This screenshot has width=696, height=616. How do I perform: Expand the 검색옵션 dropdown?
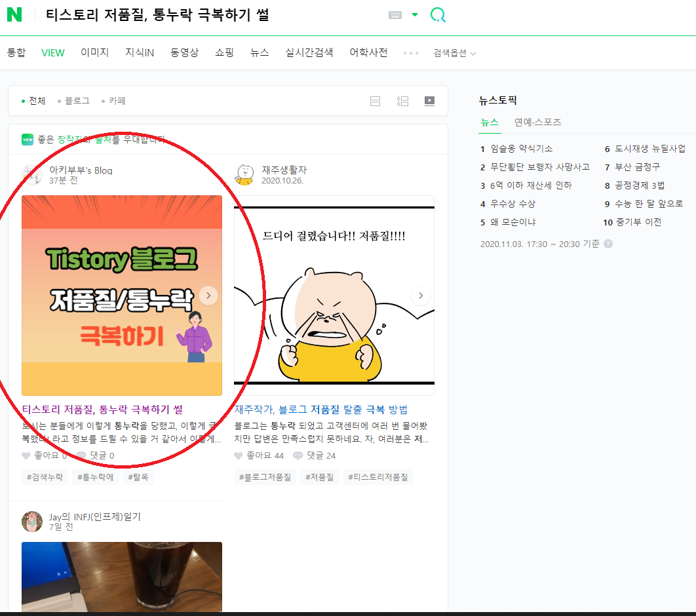click(455, 53)
